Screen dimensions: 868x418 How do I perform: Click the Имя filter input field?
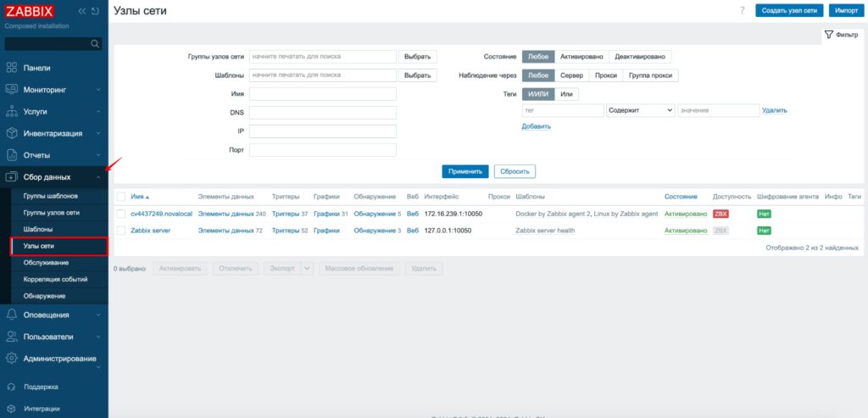point(322,94)
